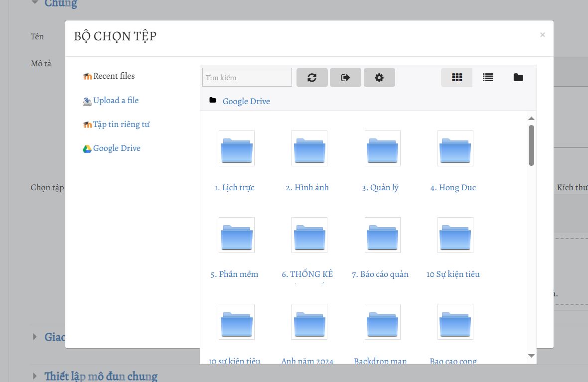The image size is (588, 382).
Task: Click the refresh repository icon button
Action: tap(312, 78)
